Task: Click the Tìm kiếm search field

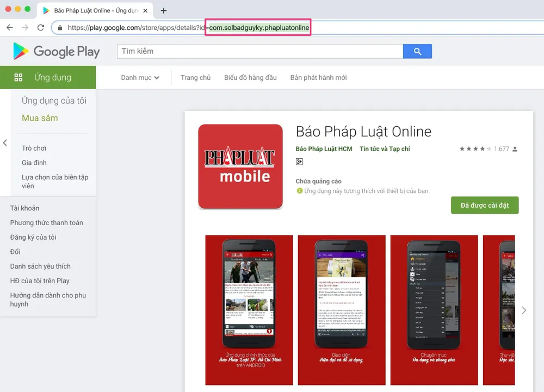Action: (x=260, y=51)
